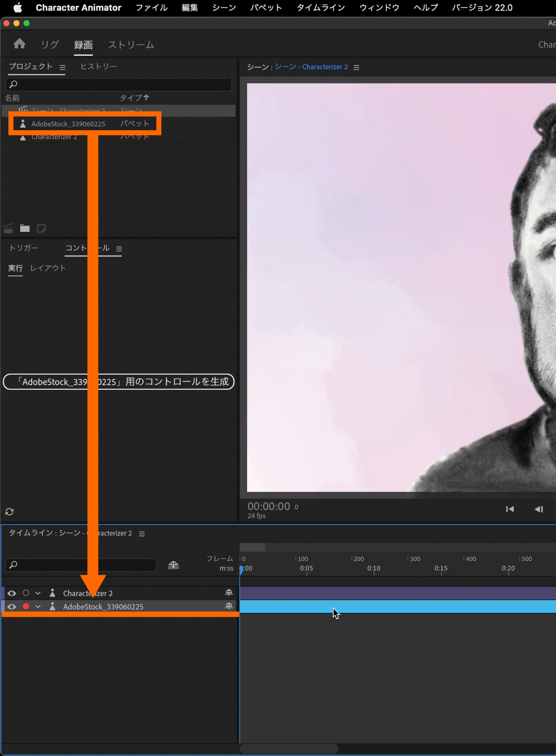Click the new scene clapperboard icon
This screenshot has width=556, height=756.
click(x=8, y=228)
